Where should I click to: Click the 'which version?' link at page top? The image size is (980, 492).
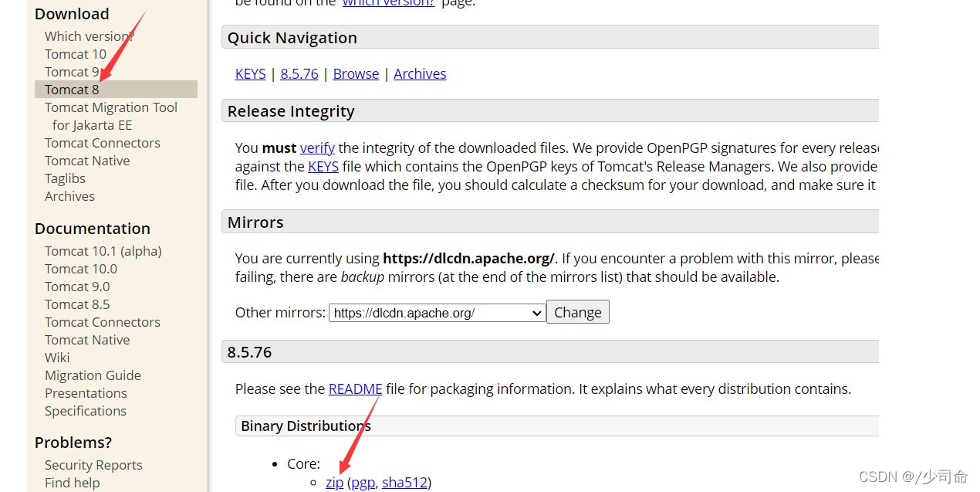tap(388, 3)
